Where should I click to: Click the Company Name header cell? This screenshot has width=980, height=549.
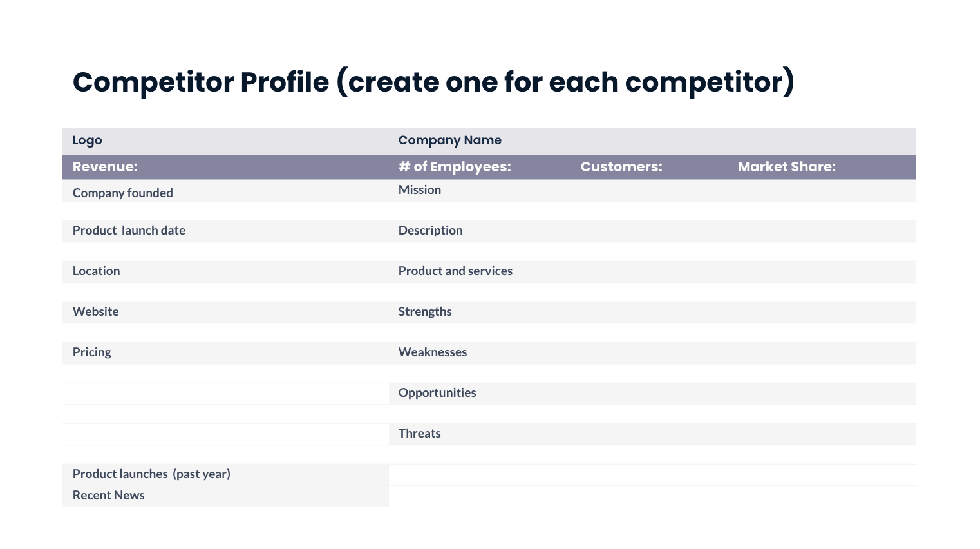pos(449,140)
